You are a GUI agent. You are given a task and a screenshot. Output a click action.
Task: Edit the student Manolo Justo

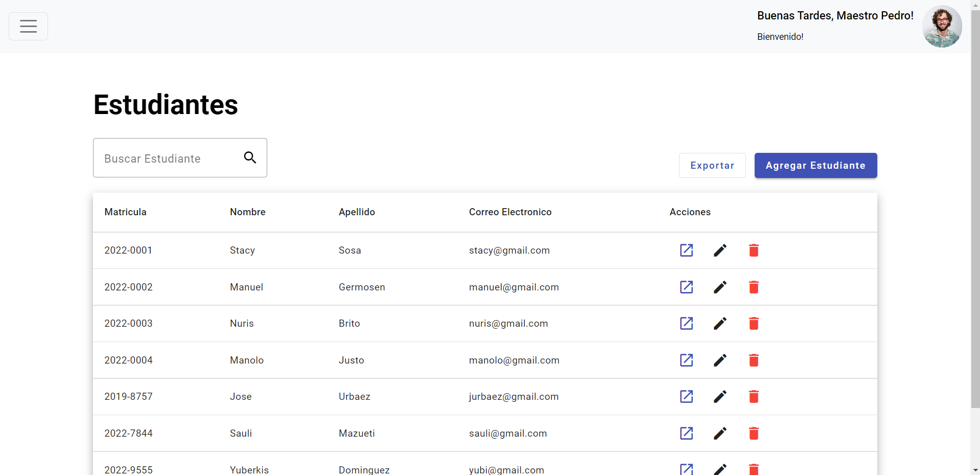pos(720,360)
